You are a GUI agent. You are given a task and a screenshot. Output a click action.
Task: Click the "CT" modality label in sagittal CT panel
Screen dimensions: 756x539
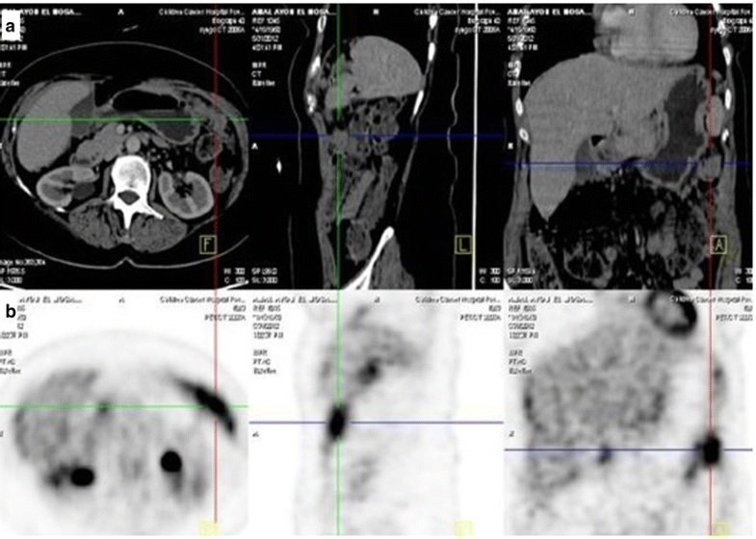pyautogui.click(x=256, y=74)
